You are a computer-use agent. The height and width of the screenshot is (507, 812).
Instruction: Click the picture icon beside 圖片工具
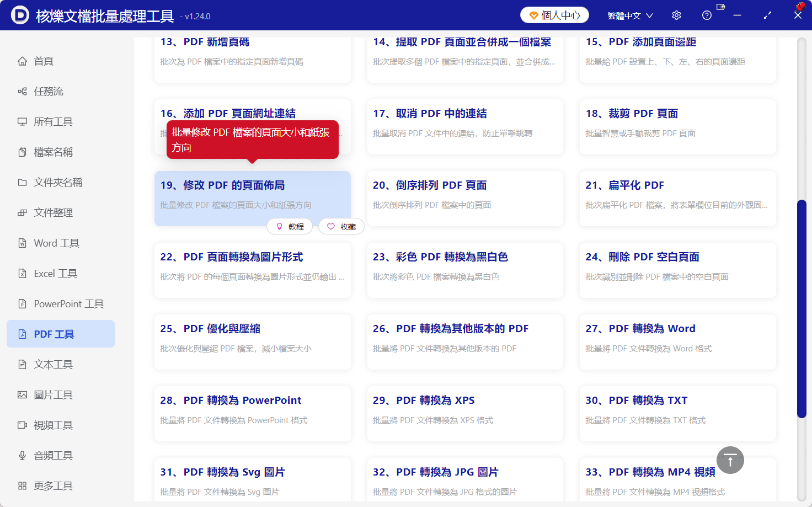22,395
